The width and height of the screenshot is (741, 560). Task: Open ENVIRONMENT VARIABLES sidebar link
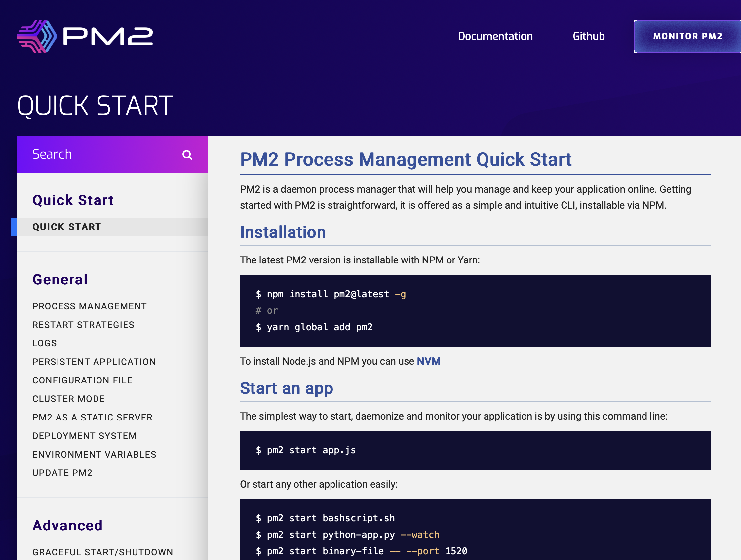[x=95, y=455]
